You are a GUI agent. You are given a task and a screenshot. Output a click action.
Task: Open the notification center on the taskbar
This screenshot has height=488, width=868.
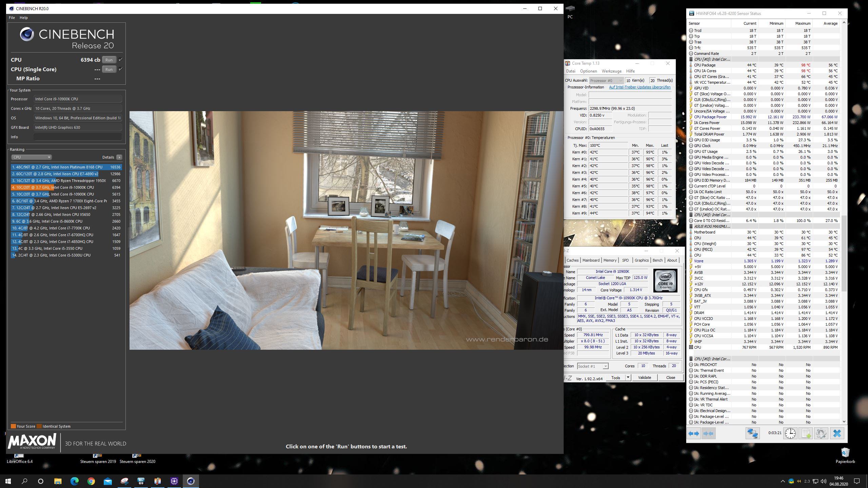click(x=857, y=481)
